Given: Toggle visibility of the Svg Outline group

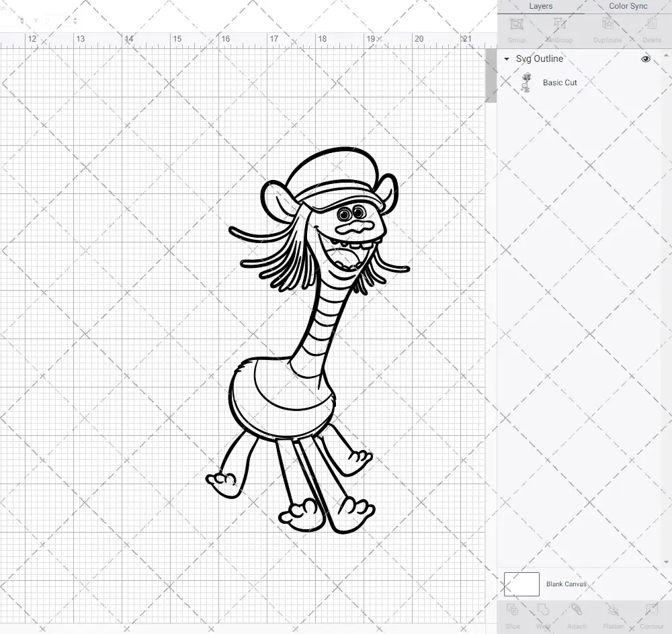Looking at the screenshot, I should (x=645, y=59).
